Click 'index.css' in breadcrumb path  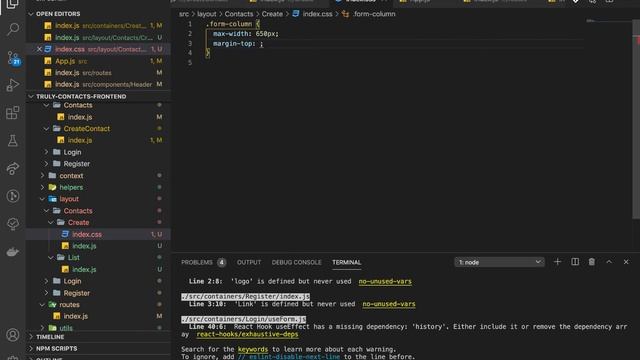point(317,14)
